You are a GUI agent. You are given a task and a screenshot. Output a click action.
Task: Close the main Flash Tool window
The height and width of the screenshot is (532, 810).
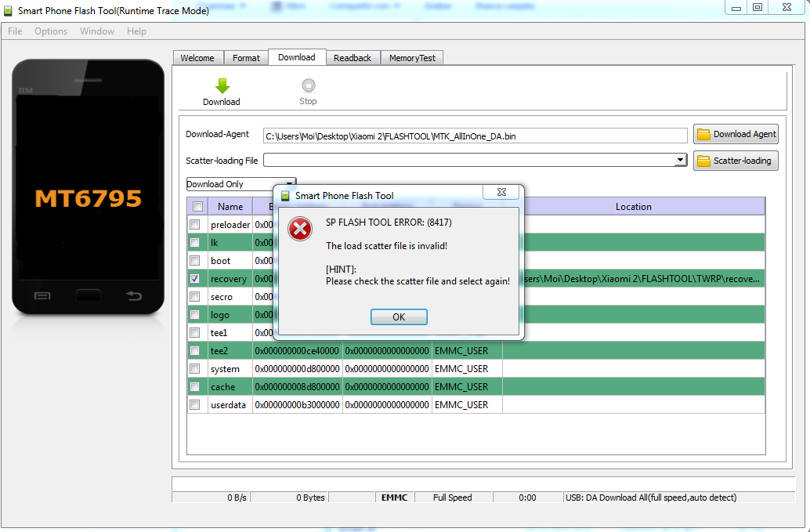pos(786,8)
